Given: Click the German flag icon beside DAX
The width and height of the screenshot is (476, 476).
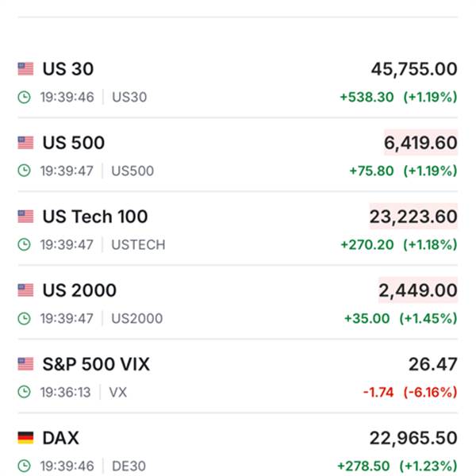Looking at the screenshot, I should 25,438.
